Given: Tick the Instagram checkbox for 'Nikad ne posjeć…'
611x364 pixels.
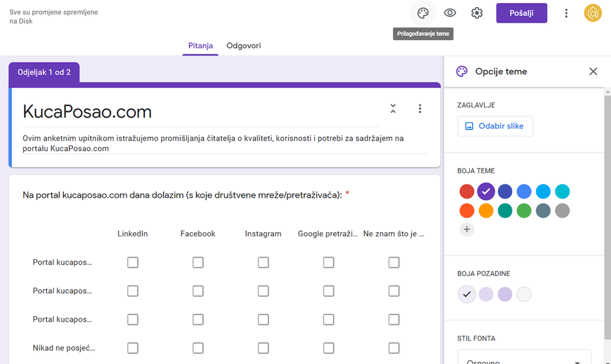Looking at the screenshot, I should click(x=263, y=348).
